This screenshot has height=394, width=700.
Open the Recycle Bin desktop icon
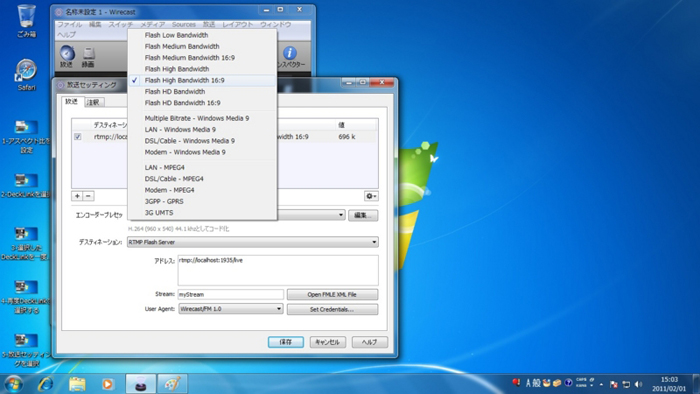[x=26, y=21]
